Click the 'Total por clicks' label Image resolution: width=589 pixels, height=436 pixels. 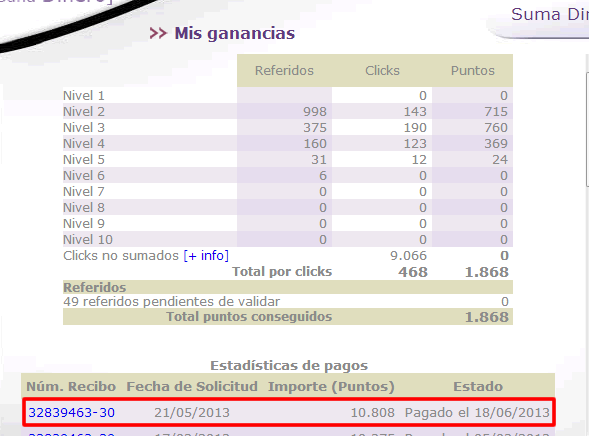[282, 272]
